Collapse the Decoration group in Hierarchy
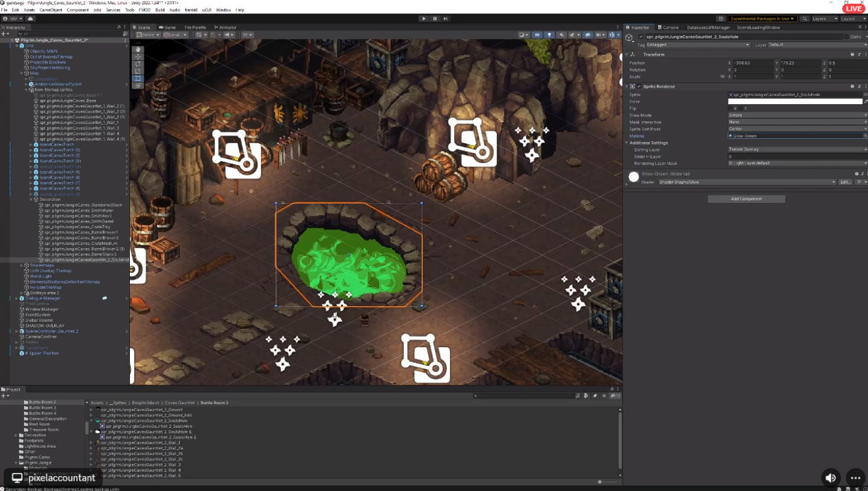Screen dimensions: 868x491 tap(31, 199)
